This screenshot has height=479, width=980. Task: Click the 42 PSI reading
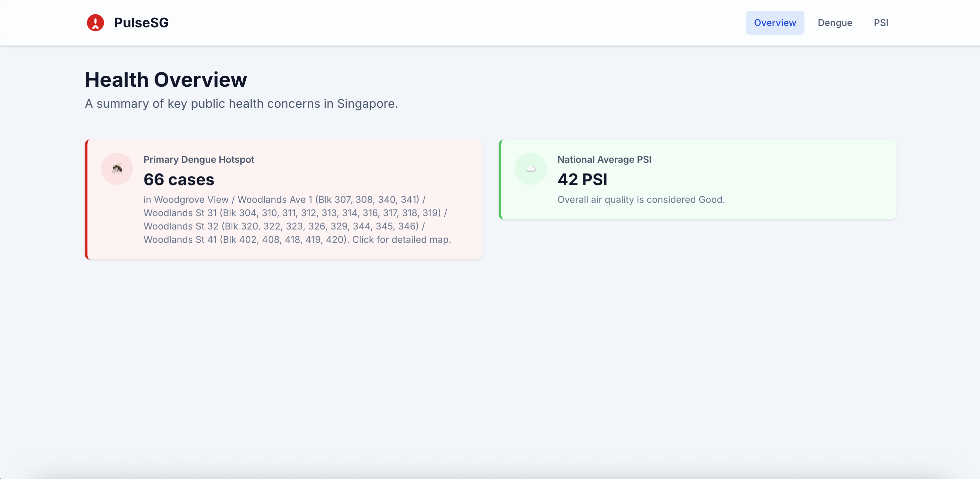[x=582, y=179]
